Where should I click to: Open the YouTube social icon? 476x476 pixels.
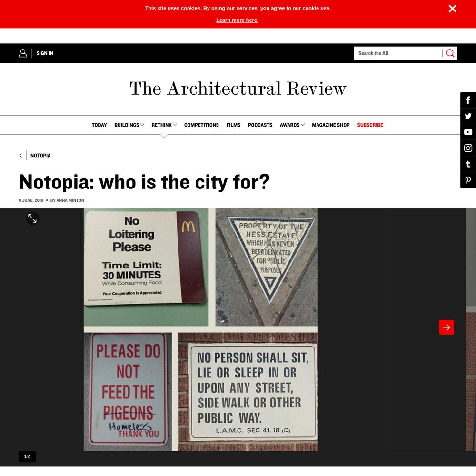(x=468, y=132)
